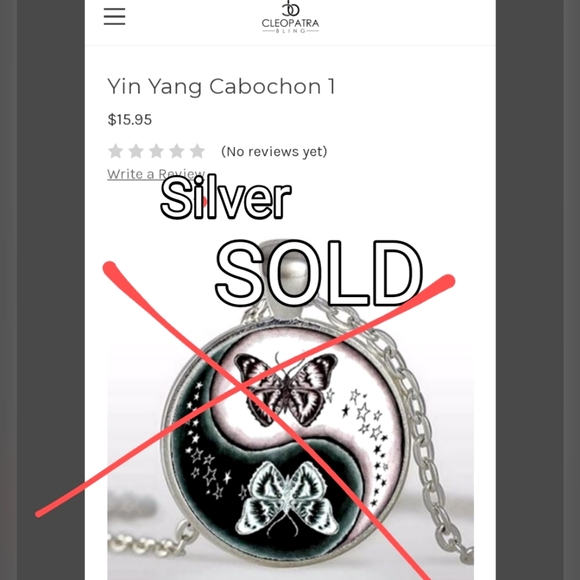Open the hamburger navigation menu
Viewport: 580px width, 580px height.
(x=114, y=17)
